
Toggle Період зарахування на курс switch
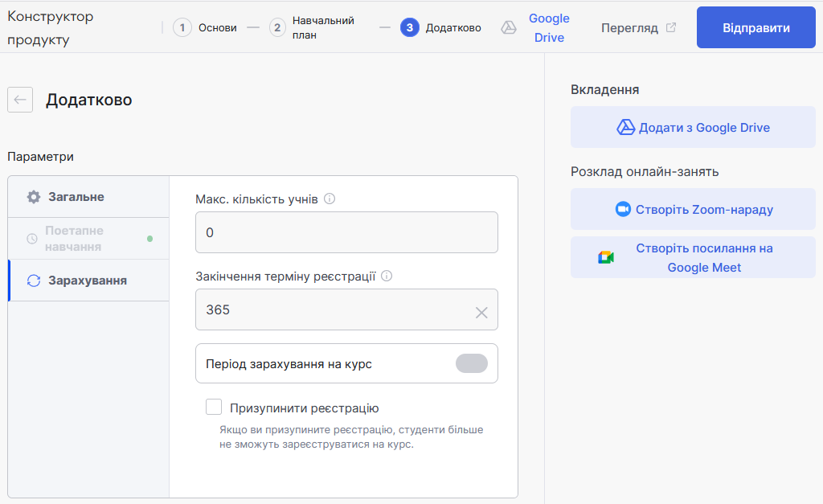tap(472, 363)
